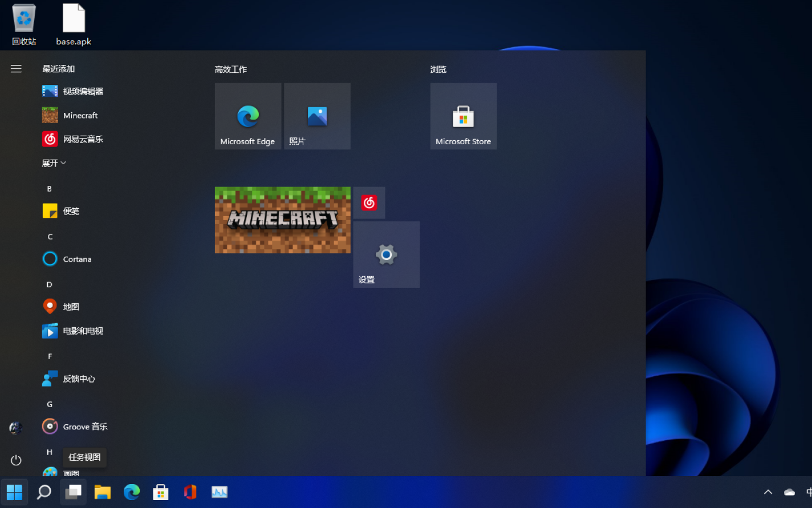The image size is (812, 508).
Task: Click the power button in Start menu
Action: click(x=16, y=460)
